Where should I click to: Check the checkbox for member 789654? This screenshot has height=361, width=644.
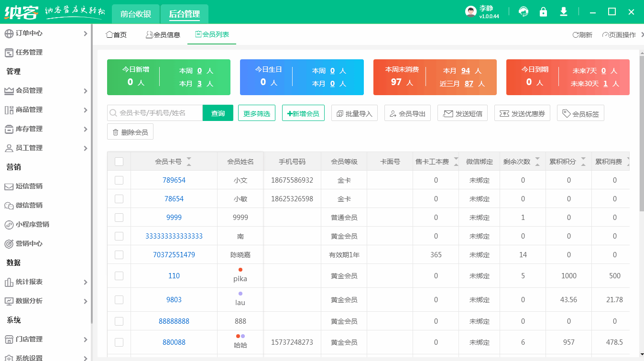[119, 180]
